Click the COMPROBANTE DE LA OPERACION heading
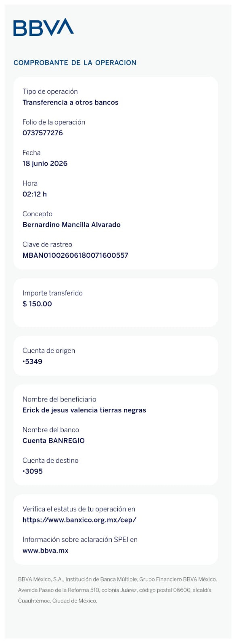The height and width of the screenshot is (644, 232). [x=75, y=63]
